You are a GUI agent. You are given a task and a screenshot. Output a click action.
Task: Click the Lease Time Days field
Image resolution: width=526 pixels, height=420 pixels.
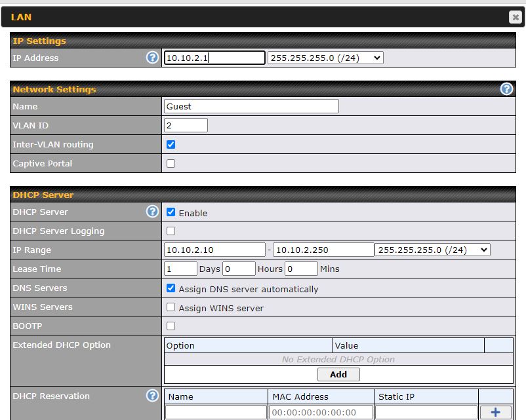point(180,269)
